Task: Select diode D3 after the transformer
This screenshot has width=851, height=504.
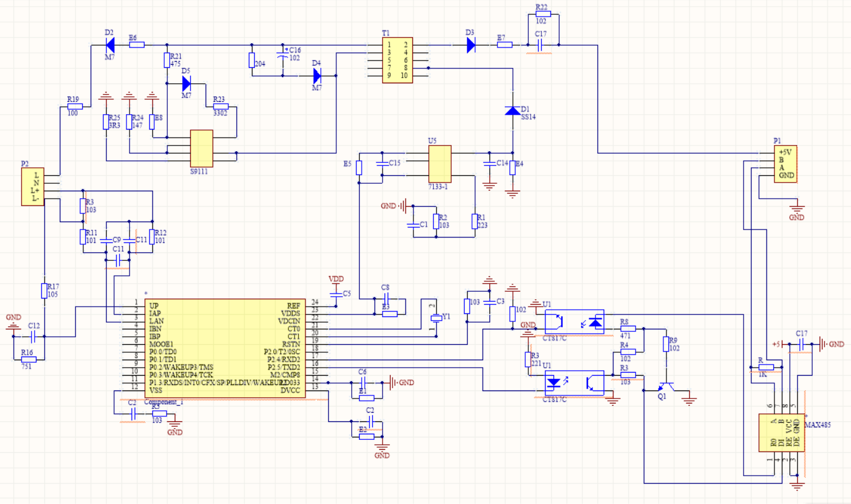Action: point(471,44)
